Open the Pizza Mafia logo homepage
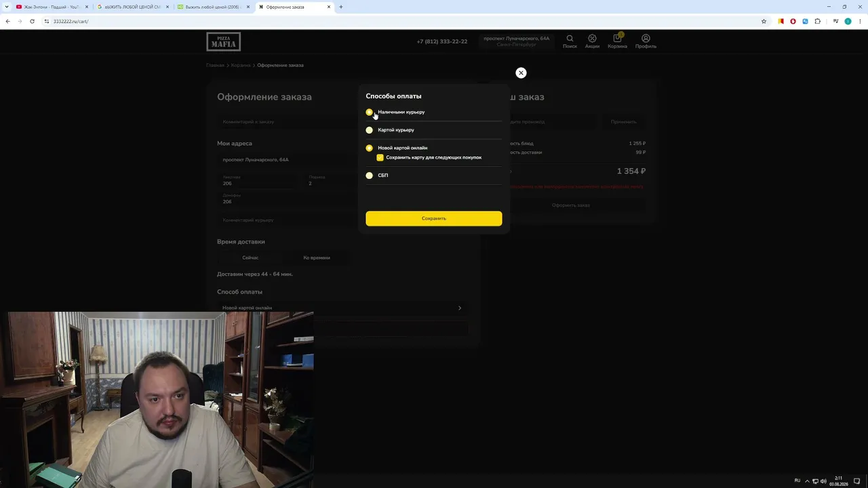The image size is (868, 488). 223,41
